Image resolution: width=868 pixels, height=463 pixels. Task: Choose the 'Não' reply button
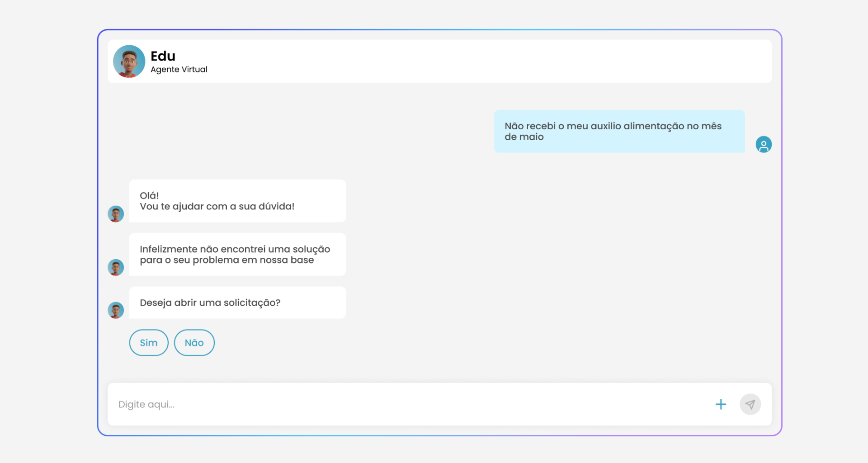[194, 343]
